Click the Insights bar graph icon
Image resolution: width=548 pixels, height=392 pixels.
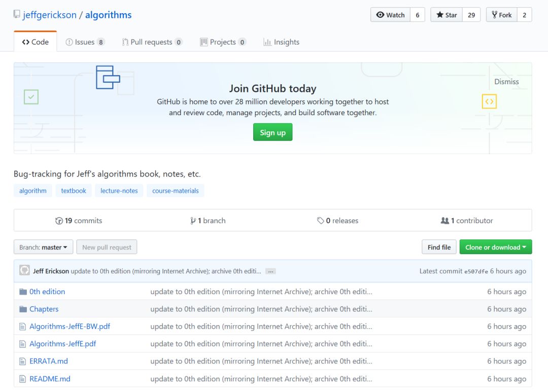click(x=267, y=42)
